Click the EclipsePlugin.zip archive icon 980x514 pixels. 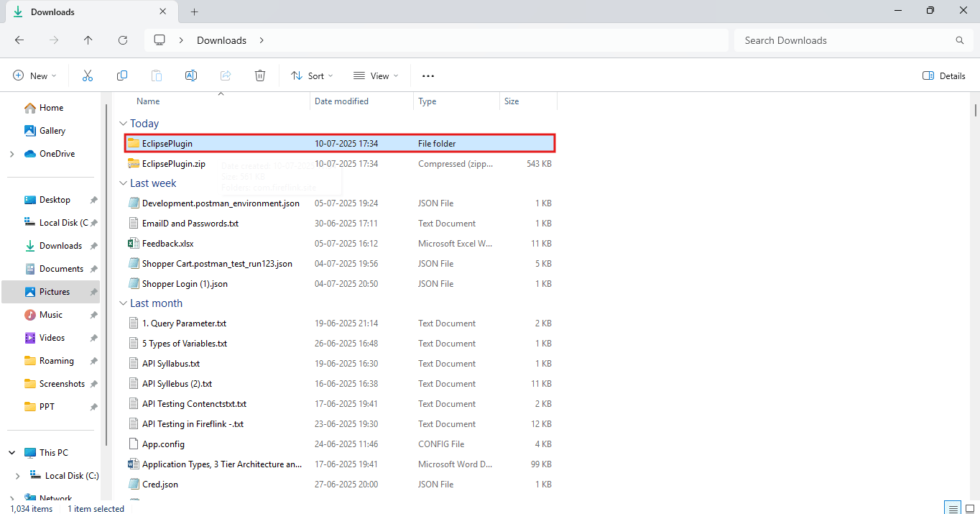[x=133, y=164]
